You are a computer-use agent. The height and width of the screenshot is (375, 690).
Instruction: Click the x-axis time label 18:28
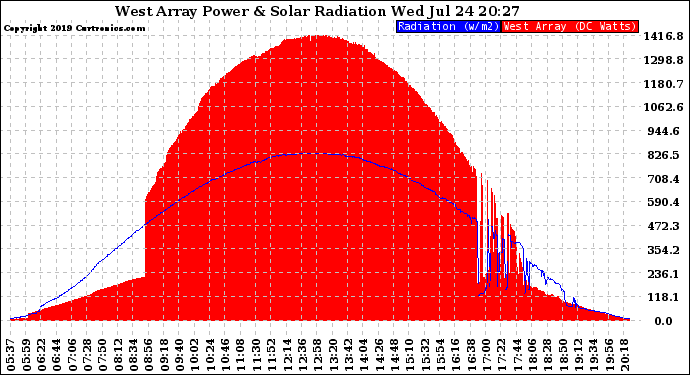click(x=548, y=355)
